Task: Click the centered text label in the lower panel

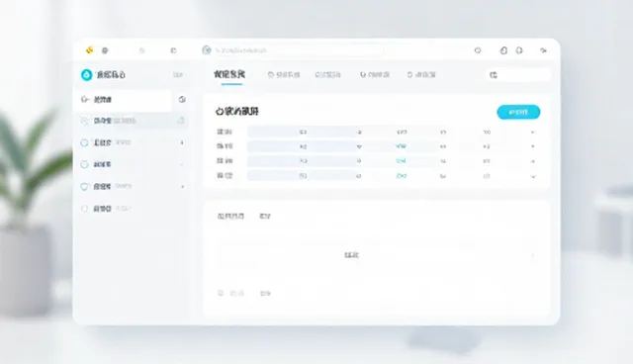Action: tap(351, 255)
